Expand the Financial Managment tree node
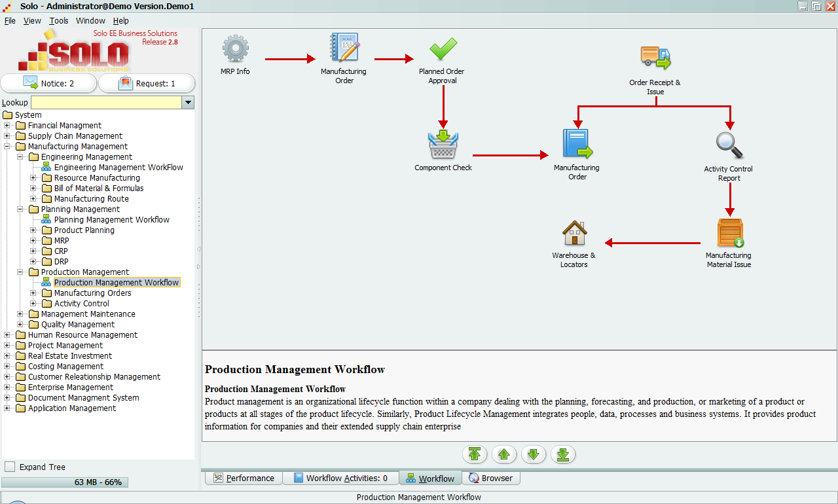The image size is (838, 504). (x=7, y=126)
